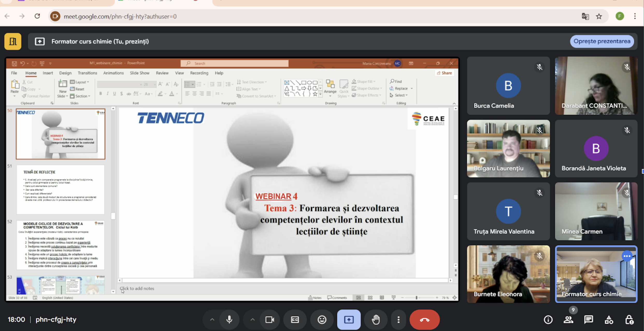Open Chrome three-dot menu

(635, 16)
